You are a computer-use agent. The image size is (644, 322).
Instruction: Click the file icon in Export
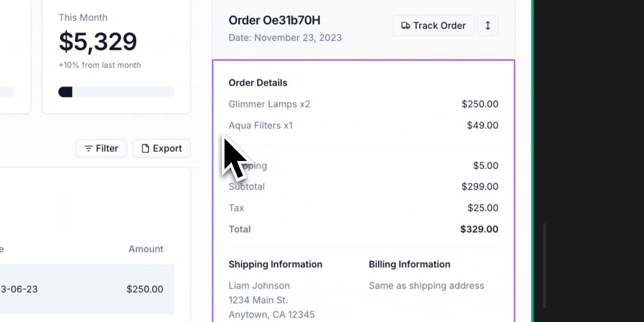(x=145, y=148)
